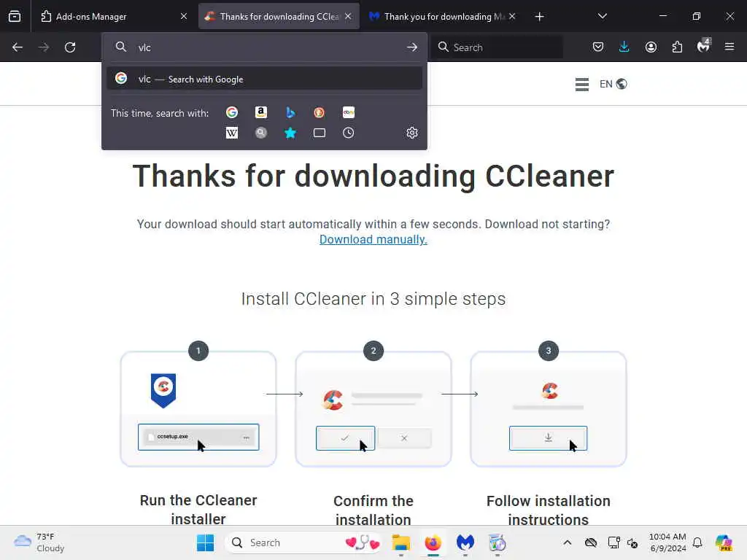Open the Downloads panel
747x560 pixels.
pos(624,47)
